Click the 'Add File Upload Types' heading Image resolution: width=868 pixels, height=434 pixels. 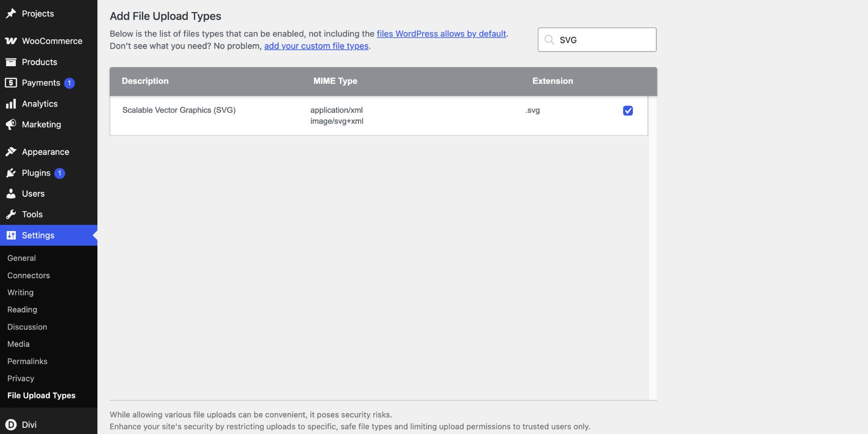[165, 16]
